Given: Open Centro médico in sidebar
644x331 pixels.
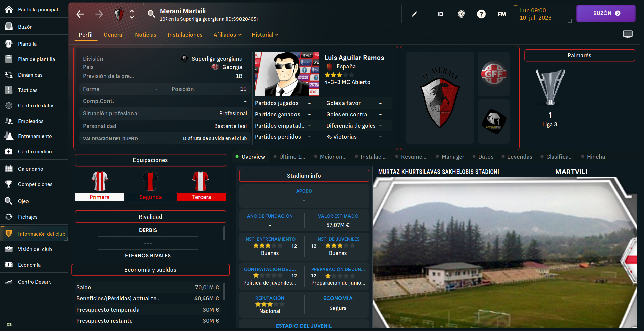Looking at the screenshot, I should pos(34,151).
